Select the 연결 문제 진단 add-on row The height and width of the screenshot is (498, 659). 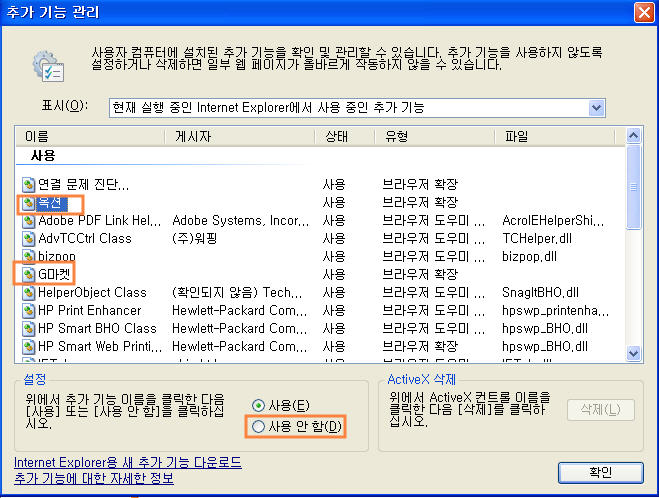click(x=319, y=184)
